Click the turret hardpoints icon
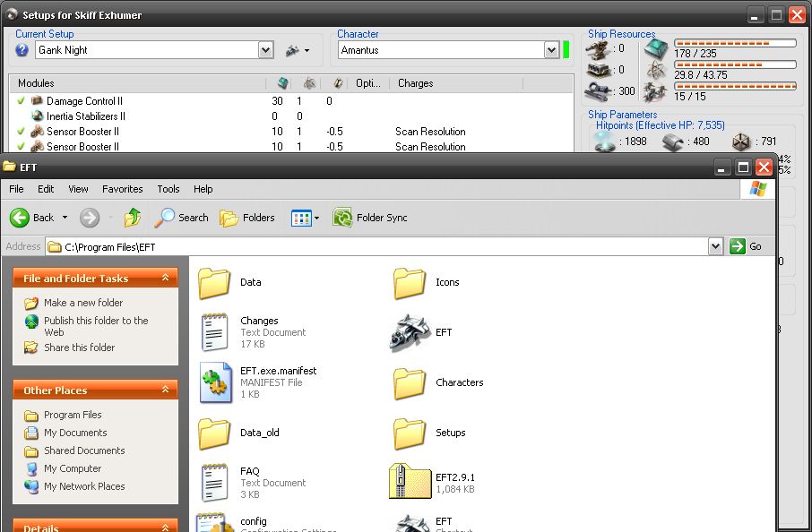This screenshot has width=812, height=532. (x=597, y=50)
